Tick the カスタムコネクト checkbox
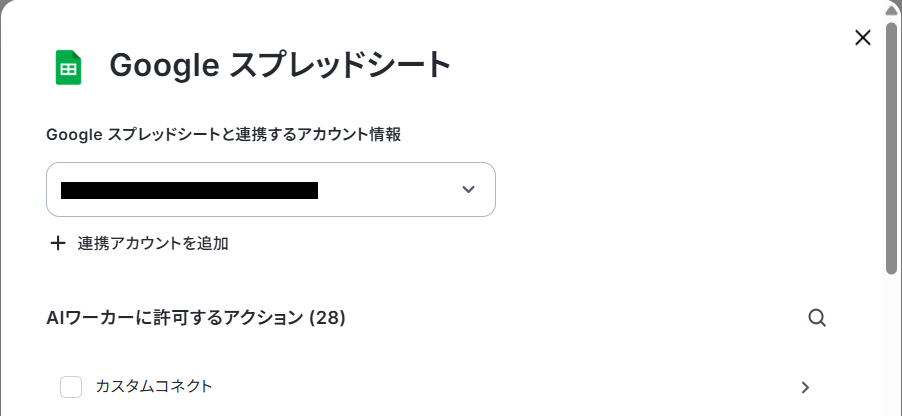Image resolution: width=902 pixels, height=416 pixels. (x=71, y=387)
